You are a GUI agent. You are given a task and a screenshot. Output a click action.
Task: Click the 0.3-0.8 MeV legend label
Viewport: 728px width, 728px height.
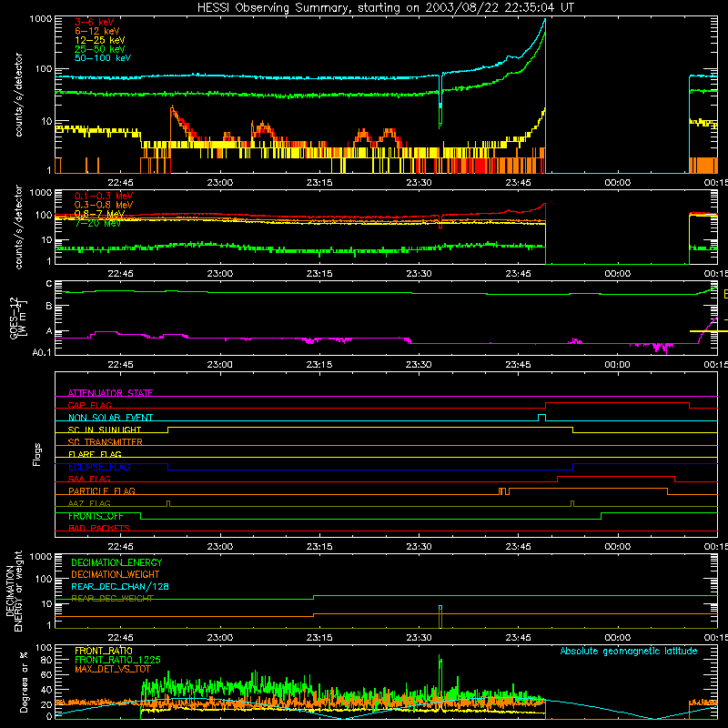(x=104, y=205)
